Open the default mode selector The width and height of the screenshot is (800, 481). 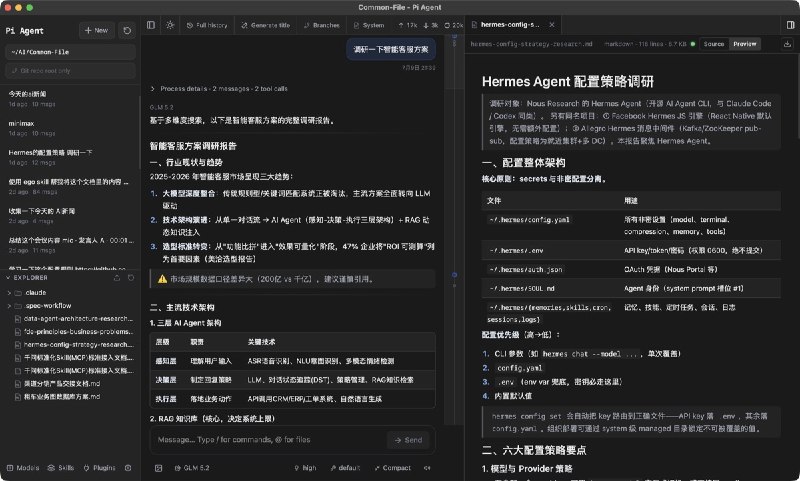pos(345,468)
